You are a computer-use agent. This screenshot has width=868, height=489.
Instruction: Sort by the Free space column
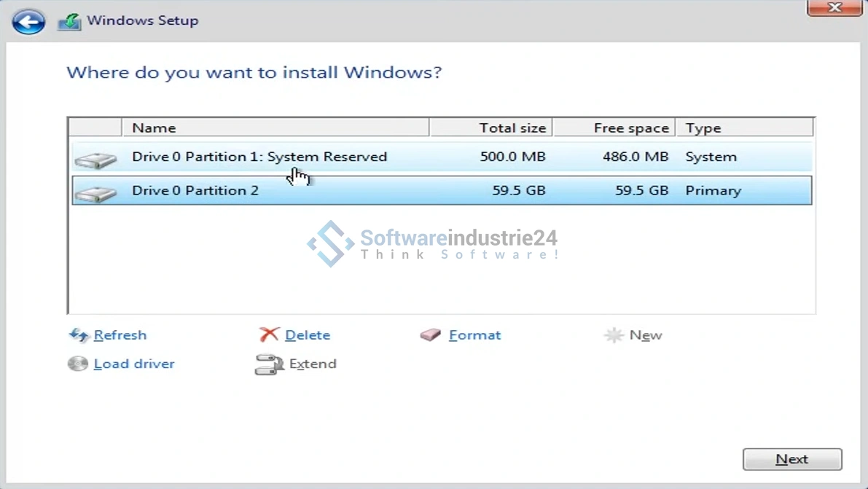(614, 128)
